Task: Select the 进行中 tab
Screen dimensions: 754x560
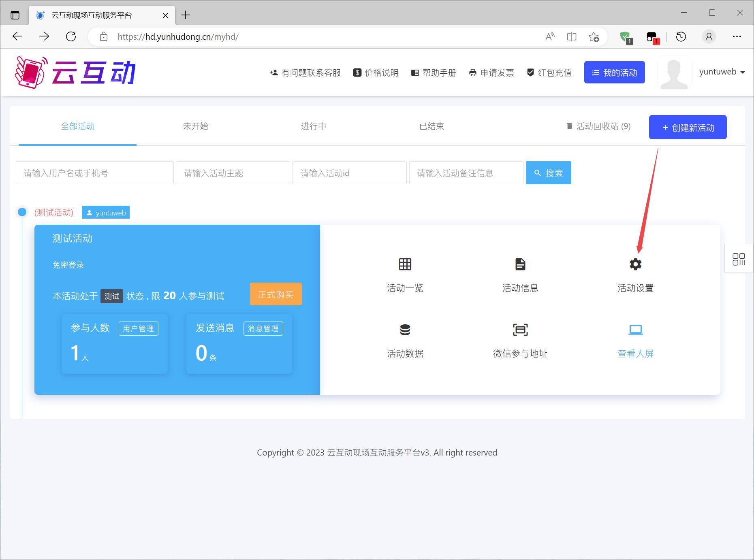Action: pos(313,126)
